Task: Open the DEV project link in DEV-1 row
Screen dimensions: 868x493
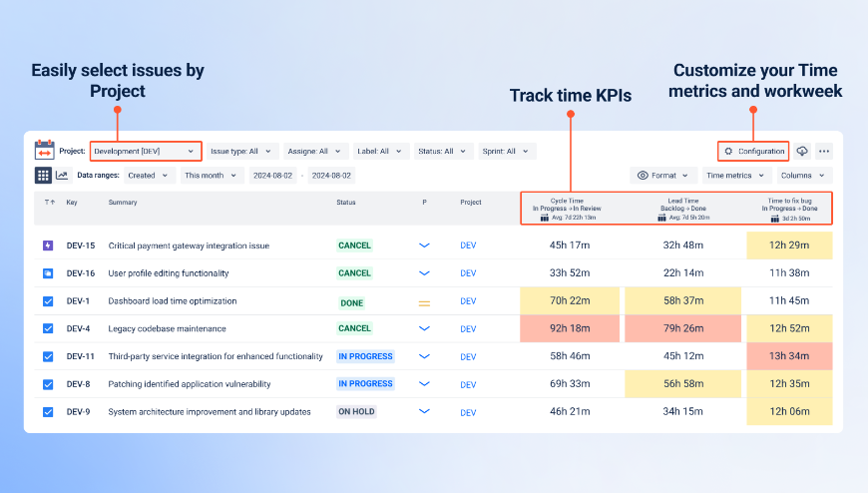Action: 468,301
